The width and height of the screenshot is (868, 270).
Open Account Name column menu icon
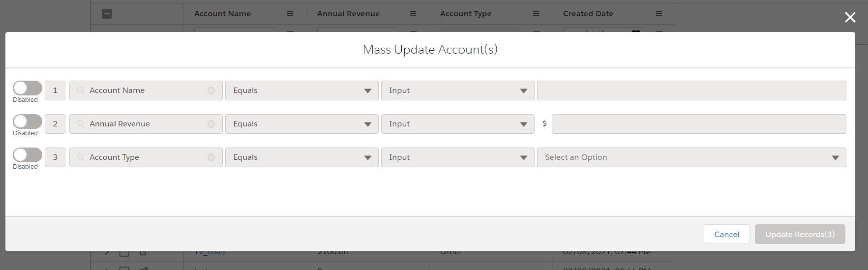[x=290, y=14]
